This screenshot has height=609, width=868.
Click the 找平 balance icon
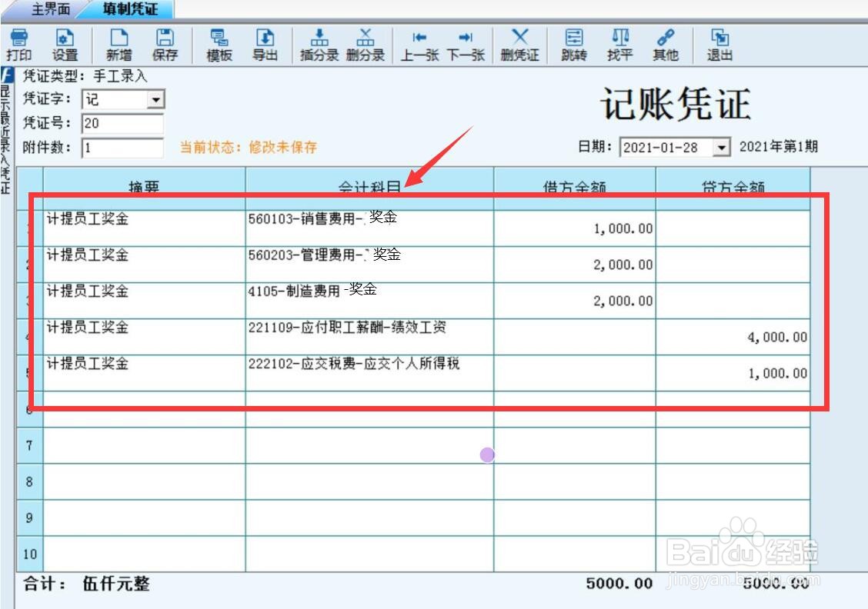[x=620, y=45]
